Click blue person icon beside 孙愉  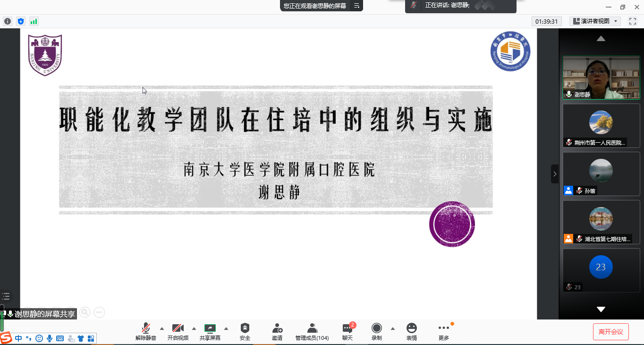tap(568, 190)
